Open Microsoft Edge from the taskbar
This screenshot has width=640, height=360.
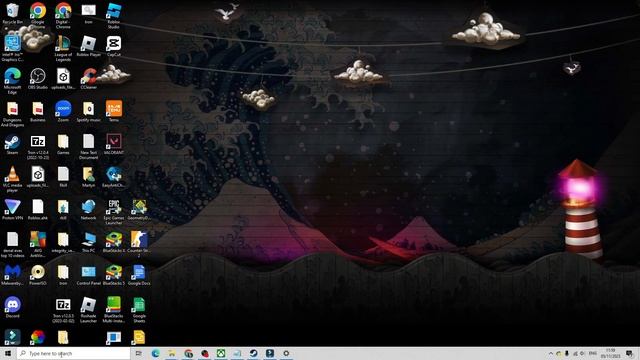[x=156, y=353]
